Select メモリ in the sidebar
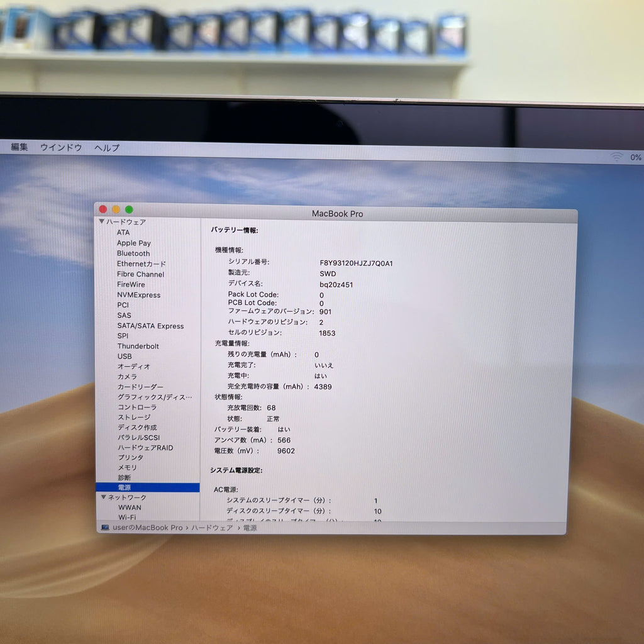The height and width of the screenshot is (644, 644). (127, 467)
